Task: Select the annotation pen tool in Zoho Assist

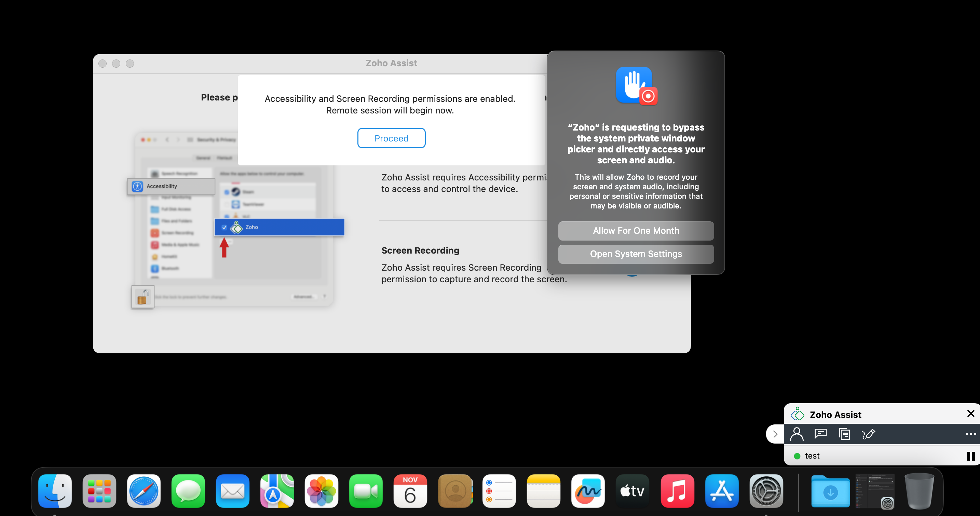Action: coord(869,434)
